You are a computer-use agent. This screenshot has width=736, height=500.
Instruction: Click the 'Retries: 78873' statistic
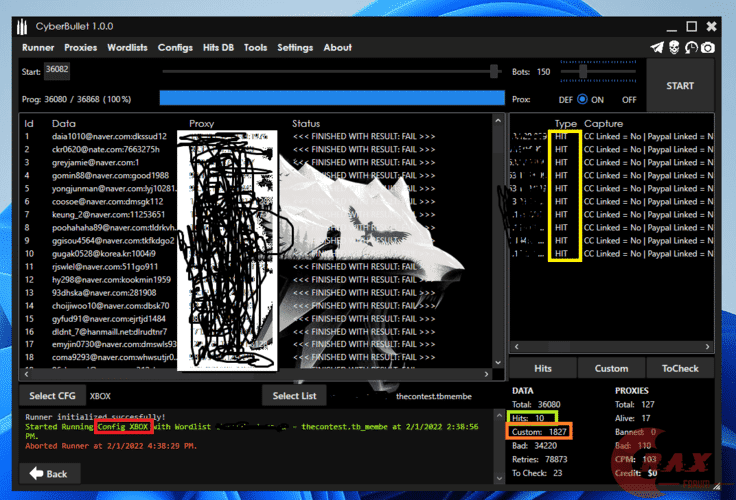pos(539,459)
